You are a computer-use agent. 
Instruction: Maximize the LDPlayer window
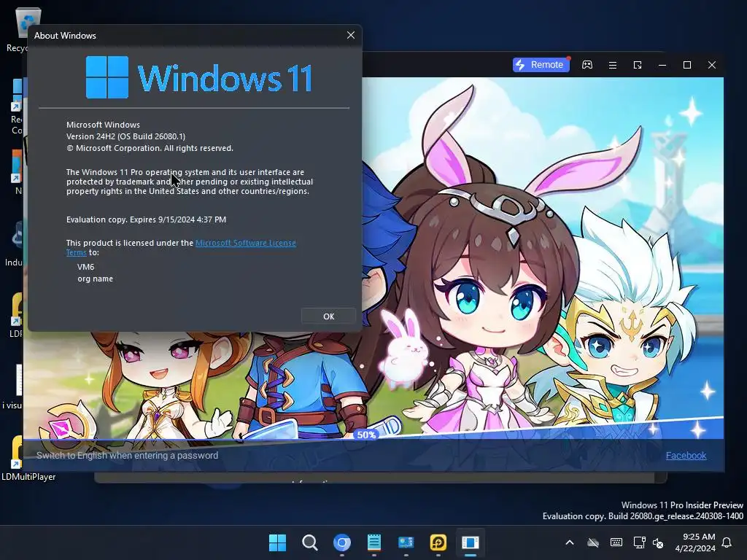click(687, 65)
